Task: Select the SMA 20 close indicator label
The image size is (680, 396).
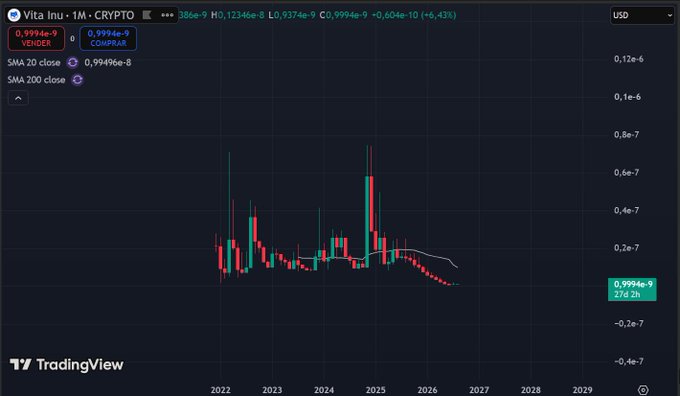Action: tap(34, 62)
